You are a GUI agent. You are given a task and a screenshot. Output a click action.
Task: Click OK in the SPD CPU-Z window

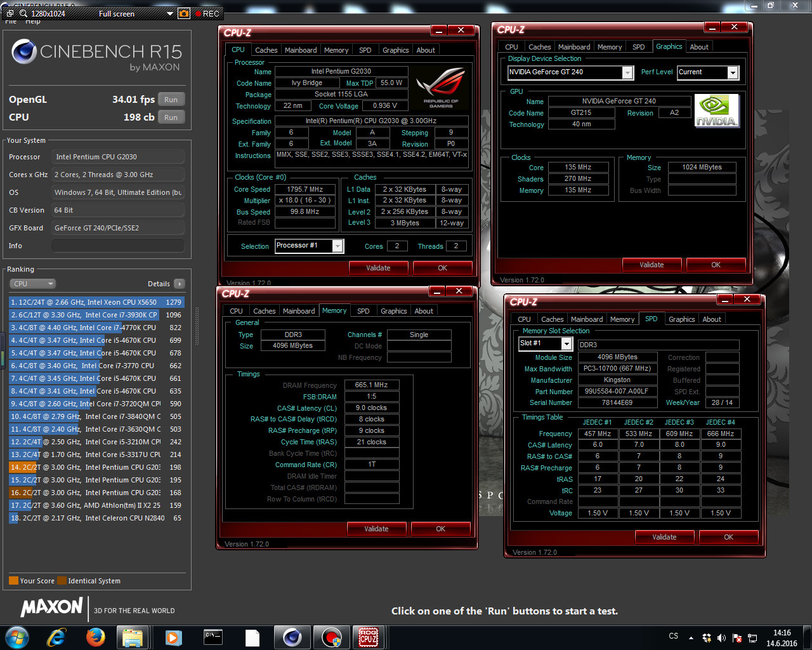729,537
